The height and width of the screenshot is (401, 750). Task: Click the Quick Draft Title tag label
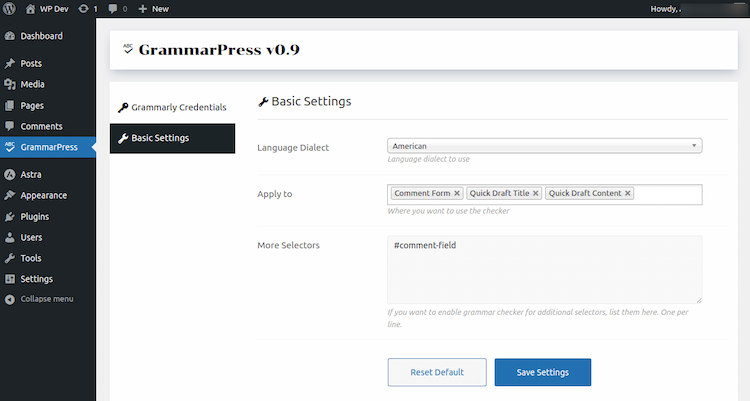tap(499, 193)
